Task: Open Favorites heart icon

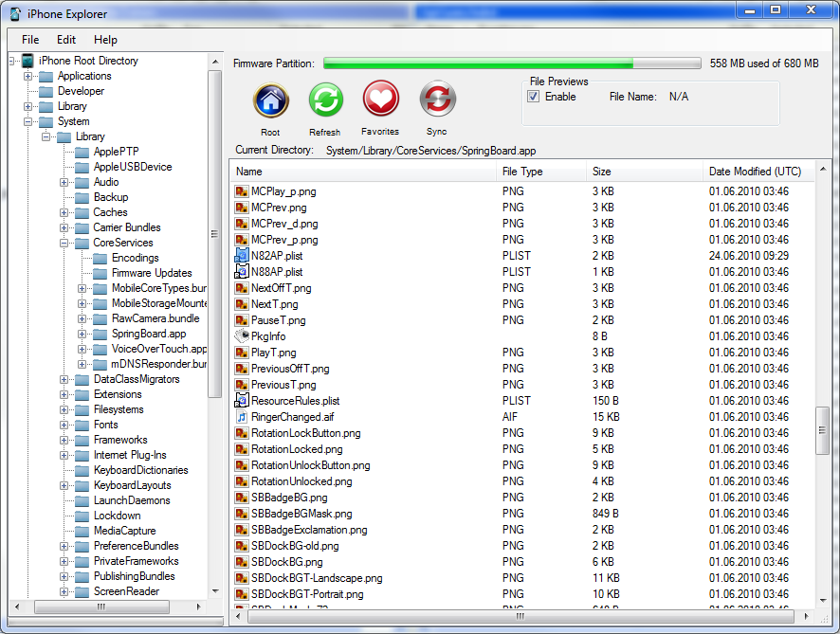Action: pos(381,100)
